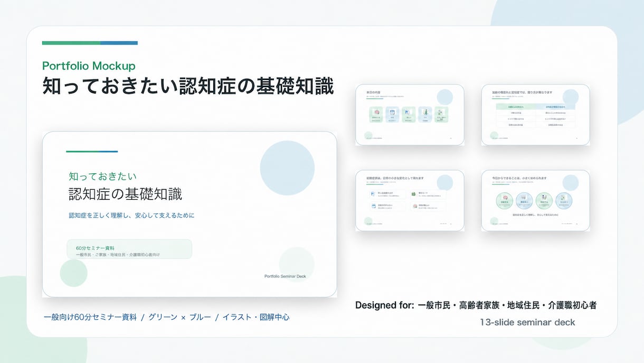Click the "Designed for:" audience line
The height and width of the screenshot is (363, 644).
[x=476, y=305]
